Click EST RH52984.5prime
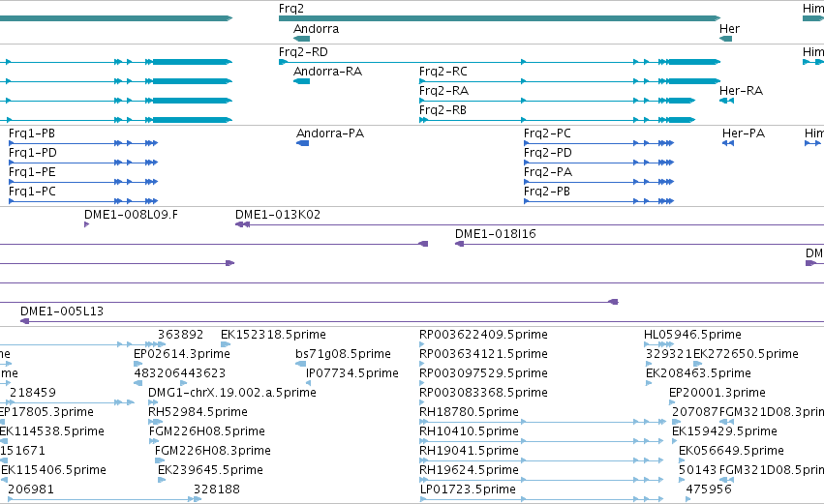 coord(198,413)
